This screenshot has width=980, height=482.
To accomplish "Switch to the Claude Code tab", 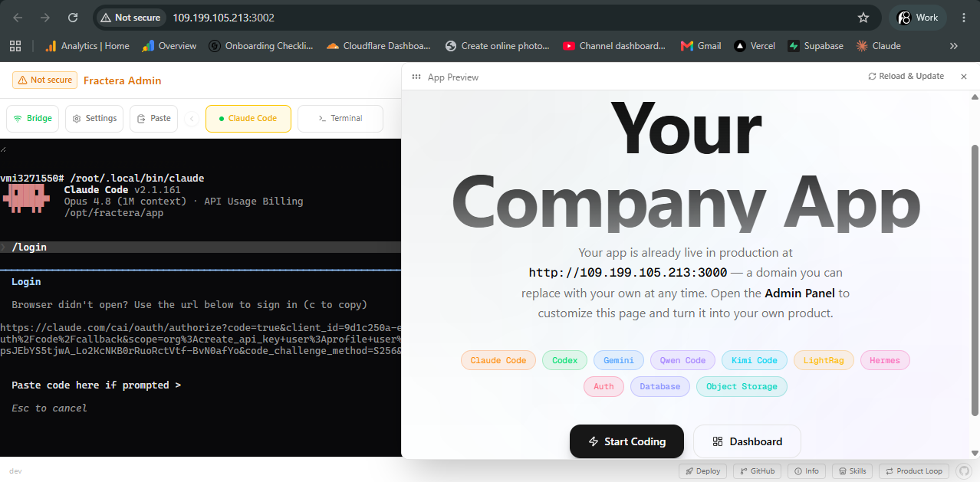I will 248,118.
